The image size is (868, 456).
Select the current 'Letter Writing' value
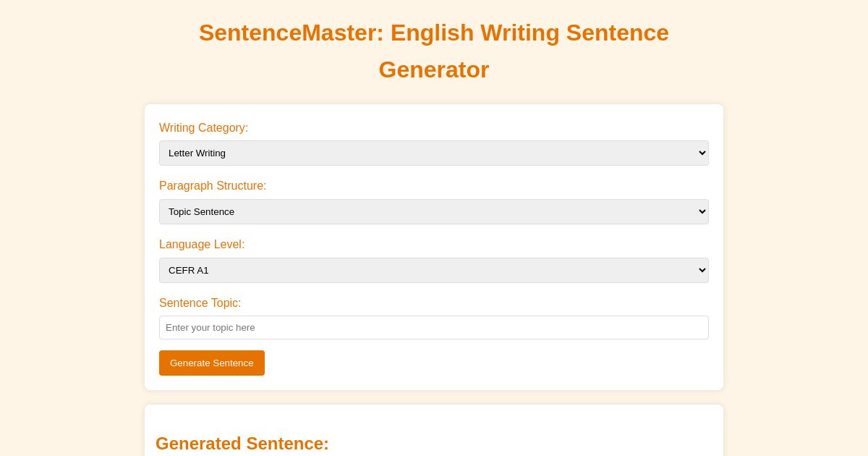(x=197, y=153)
